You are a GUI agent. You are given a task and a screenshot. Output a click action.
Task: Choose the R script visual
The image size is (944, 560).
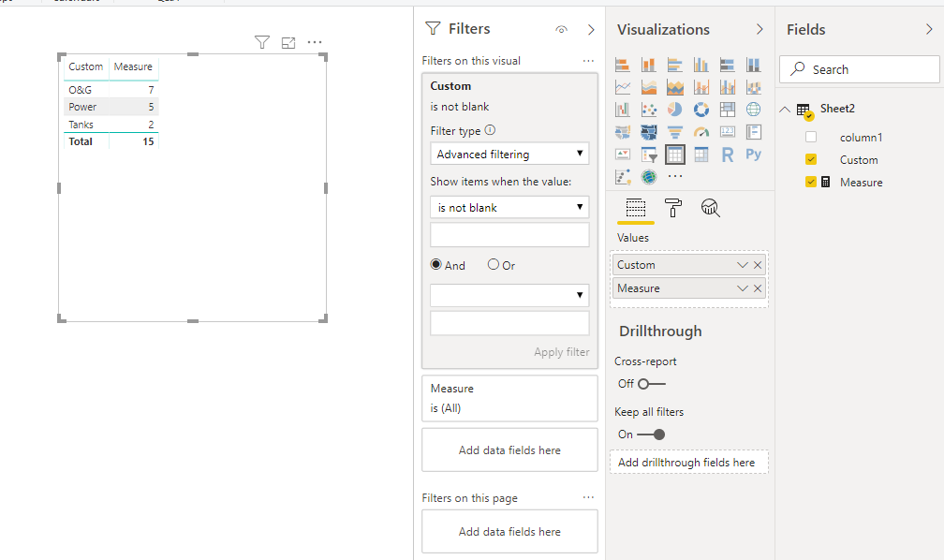pos(728,155)
